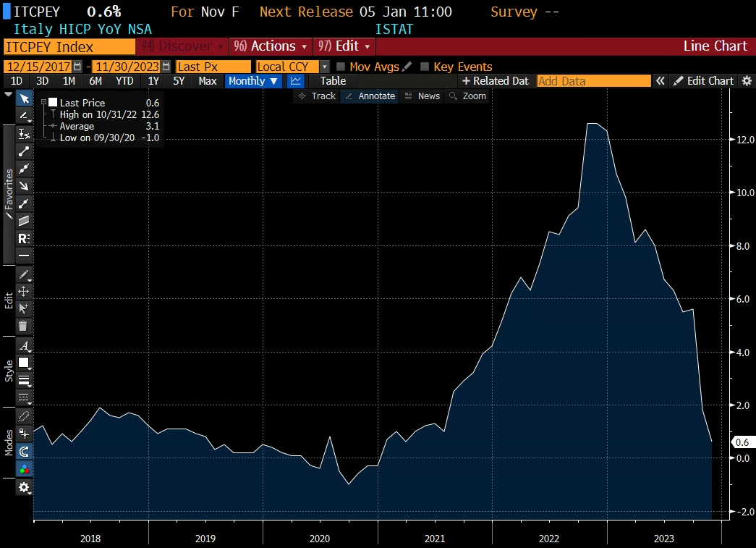The image size is (756, 548).
Task: Select the extended line segment tool
Action: point(24,203)
